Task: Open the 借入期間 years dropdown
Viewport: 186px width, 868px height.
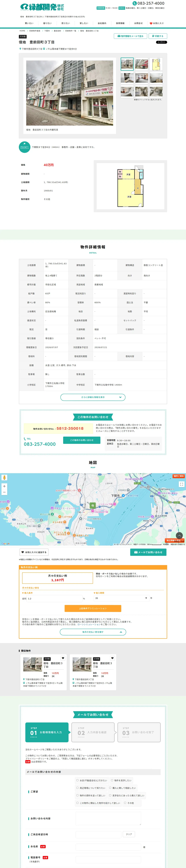Action: pos(122,598)
